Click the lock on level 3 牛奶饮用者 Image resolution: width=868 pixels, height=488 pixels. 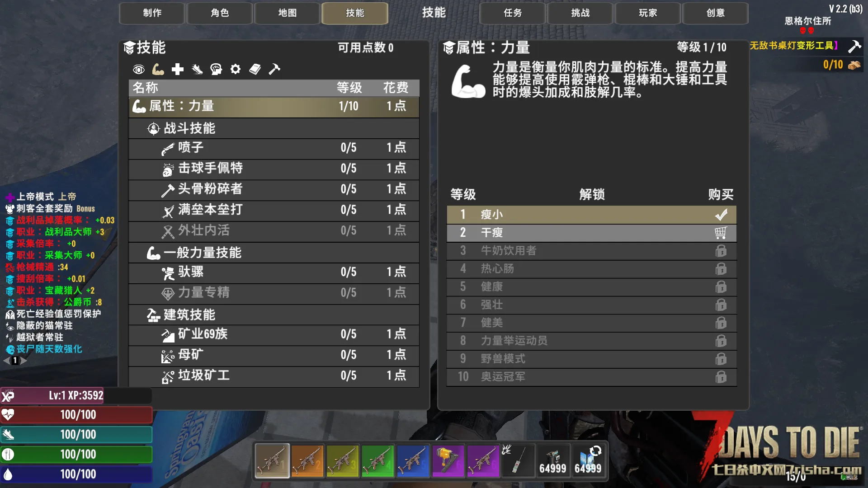click(x=721, y=251)
